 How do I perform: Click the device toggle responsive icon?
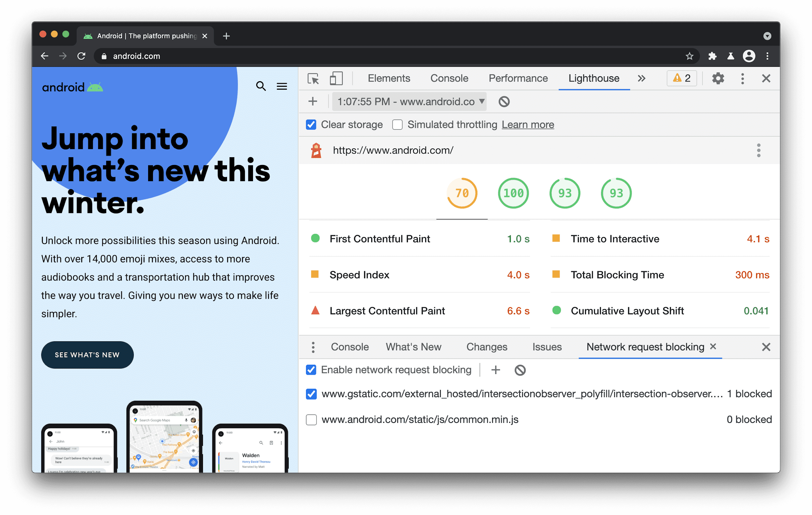point(336,78)
